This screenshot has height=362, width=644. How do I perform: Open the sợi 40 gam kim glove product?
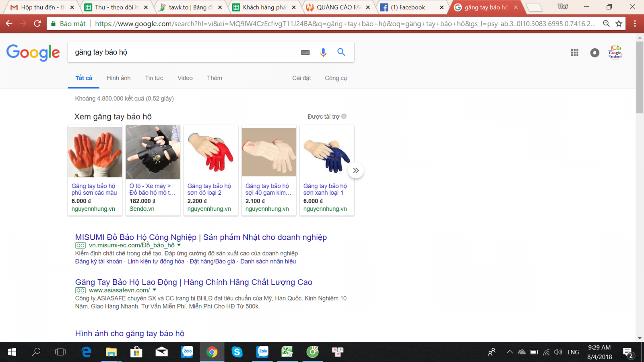point(268,171)
